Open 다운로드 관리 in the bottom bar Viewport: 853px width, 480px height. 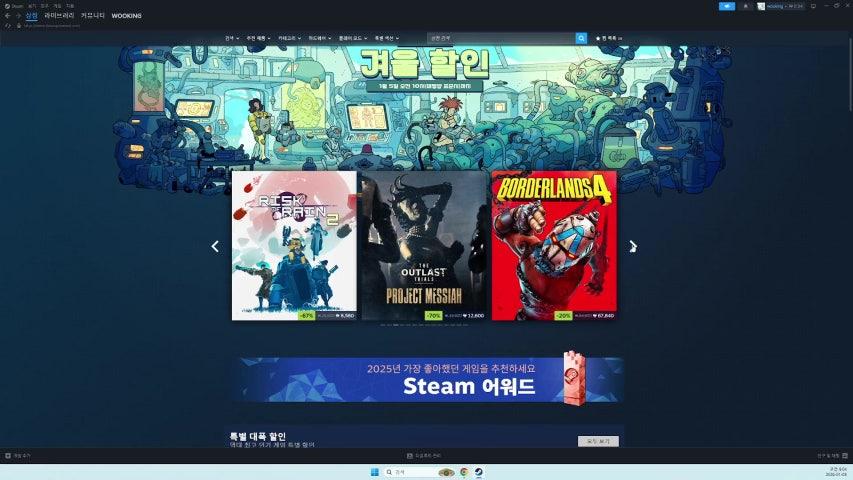[424, 456]
